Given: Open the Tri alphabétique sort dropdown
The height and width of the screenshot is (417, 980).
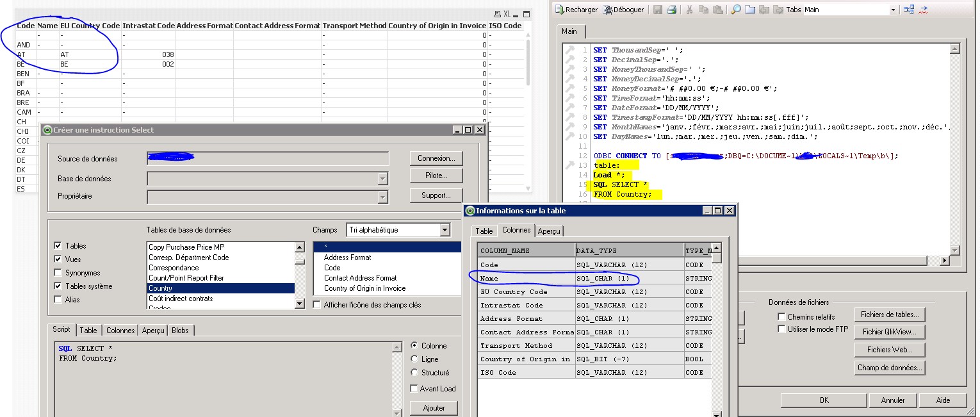Looking at the screenshot, I should (x=445, y=230).
